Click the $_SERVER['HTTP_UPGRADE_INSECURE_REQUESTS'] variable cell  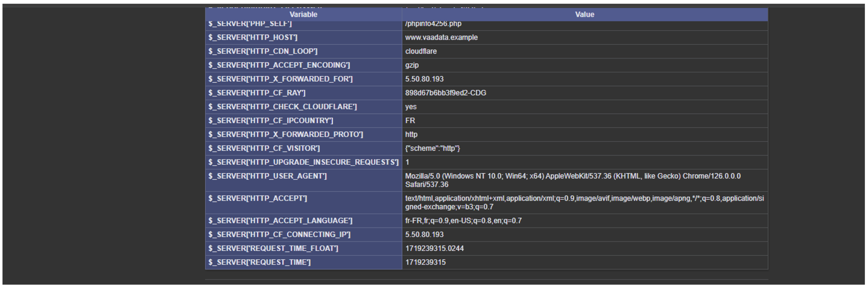coord(303,162)
